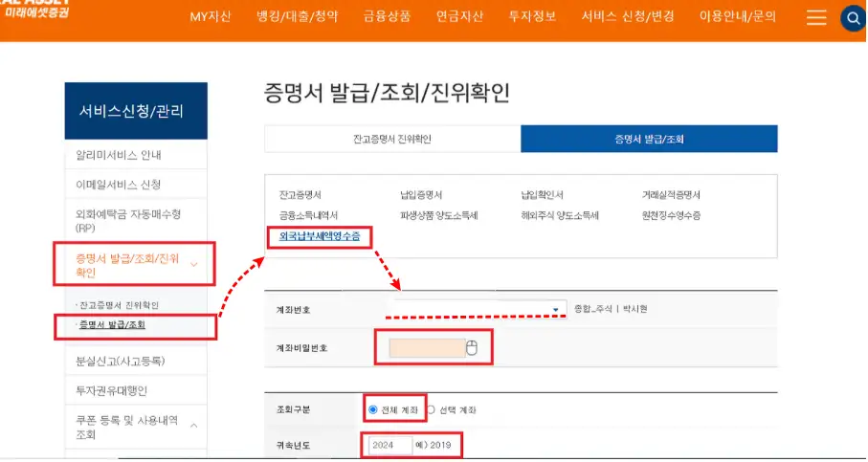
Task: Collapse the 쿠폰 등록 및 사용내역 조회 chevron
Action: (194, 426)
